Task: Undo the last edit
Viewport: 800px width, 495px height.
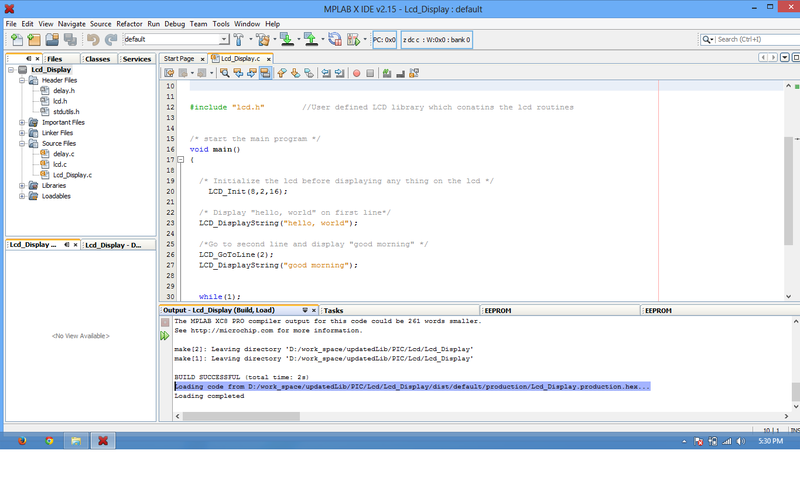Action: (93, 40)
